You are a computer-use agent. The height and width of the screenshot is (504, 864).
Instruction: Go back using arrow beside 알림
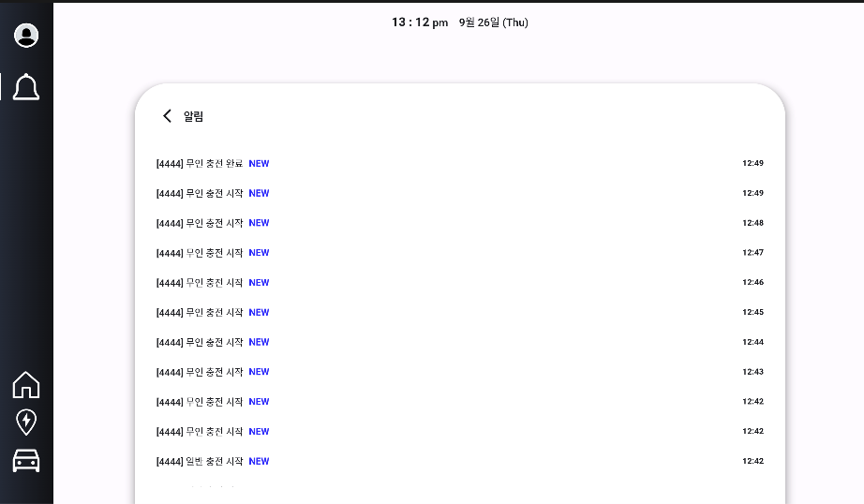click(x=168, y=116)
